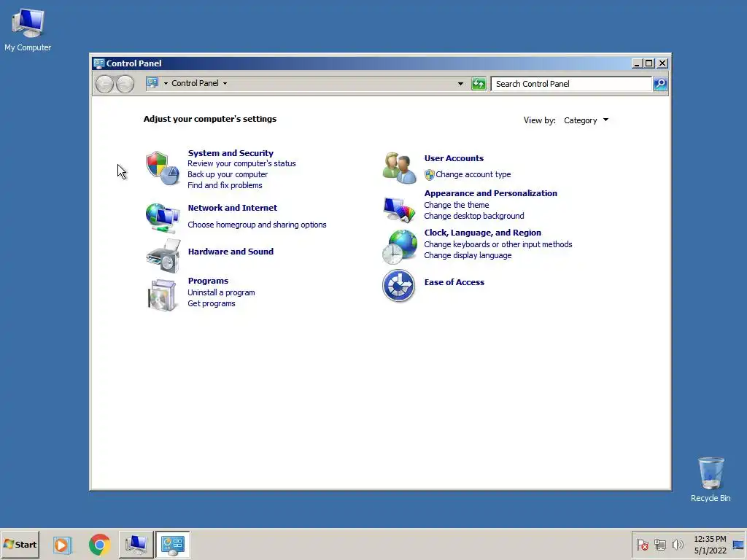
Task: Click the Control Panel breadcrumb text
Action: point(195,83)
